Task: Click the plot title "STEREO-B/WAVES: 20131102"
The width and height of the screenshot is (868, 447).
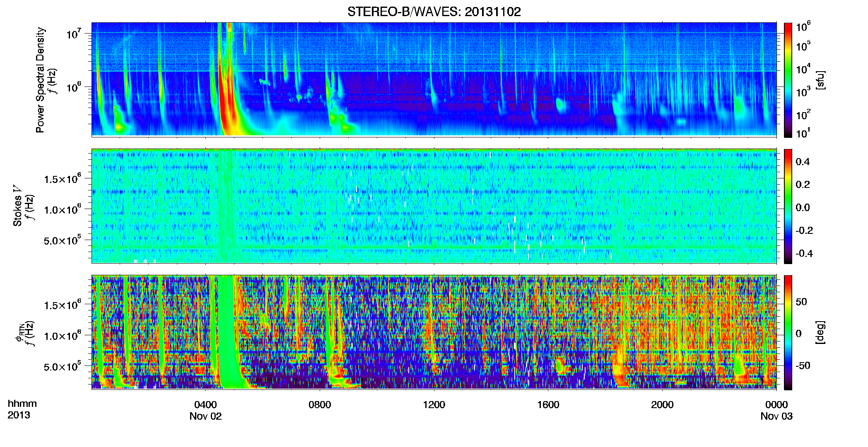Action: tap(434, 12)
